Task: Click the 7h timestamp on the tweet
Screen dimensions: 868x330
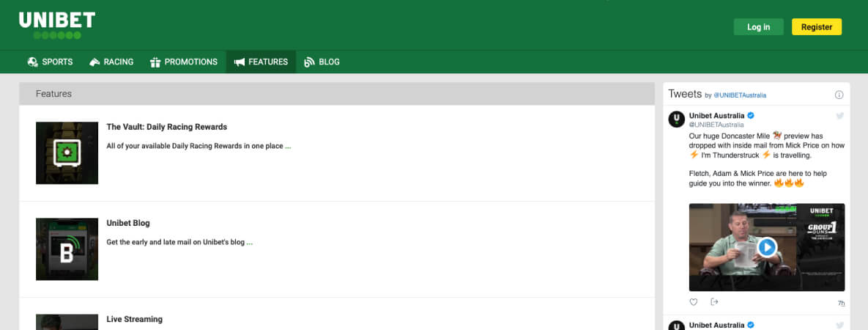Action: pyautogui.click(x=841, y=304)
